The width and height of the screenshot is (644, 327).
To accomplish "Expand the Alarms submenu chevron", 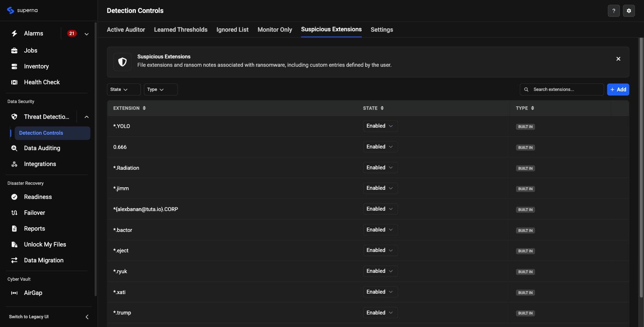I will point(86,34).
